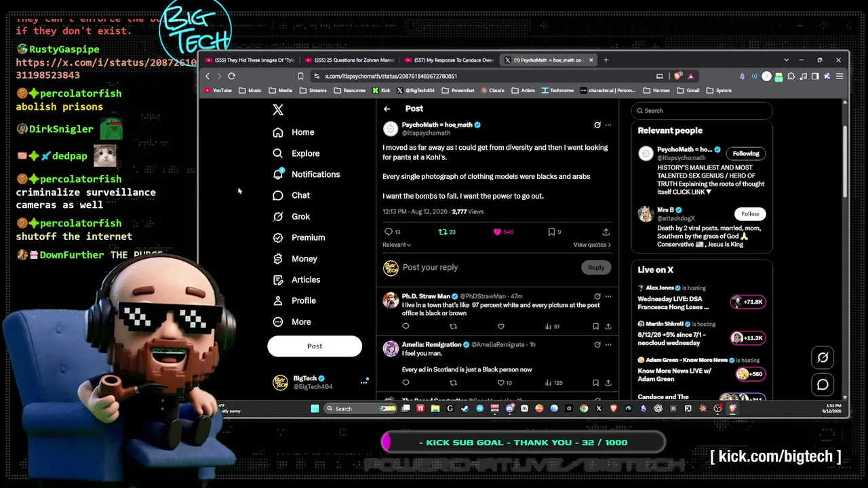This screenshot has width=868, height=488.
Task: Open the Streams bookmarks folder
Action: pyautogui.click(x=313, y=90)
